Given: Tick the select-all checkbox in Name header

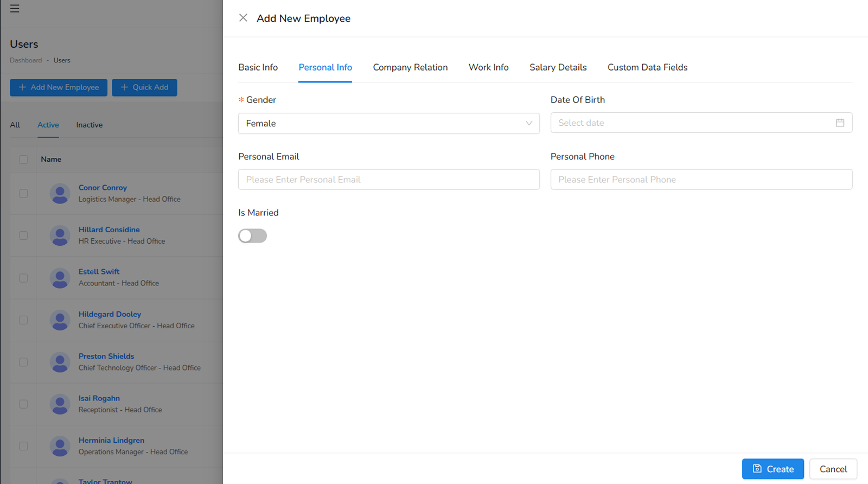Looking at the screenshot, I should click(23, 160).
